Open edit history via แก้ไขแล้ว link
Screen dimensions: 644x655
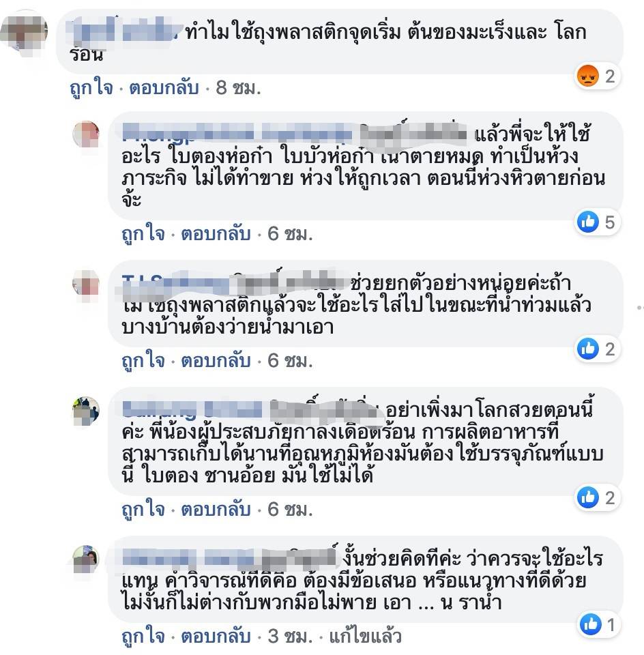click(366, 637)
